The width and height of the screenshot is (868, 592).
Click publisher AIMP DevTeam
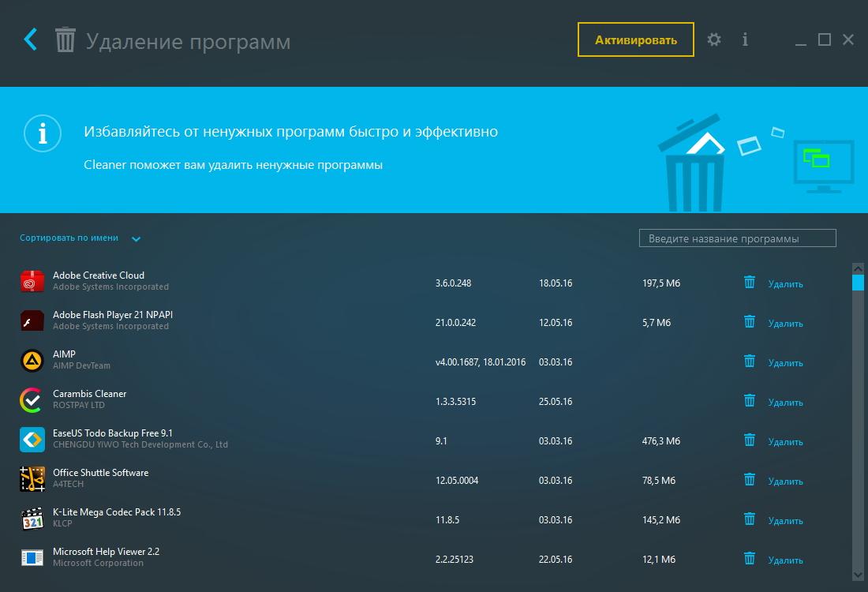[81, 365]
